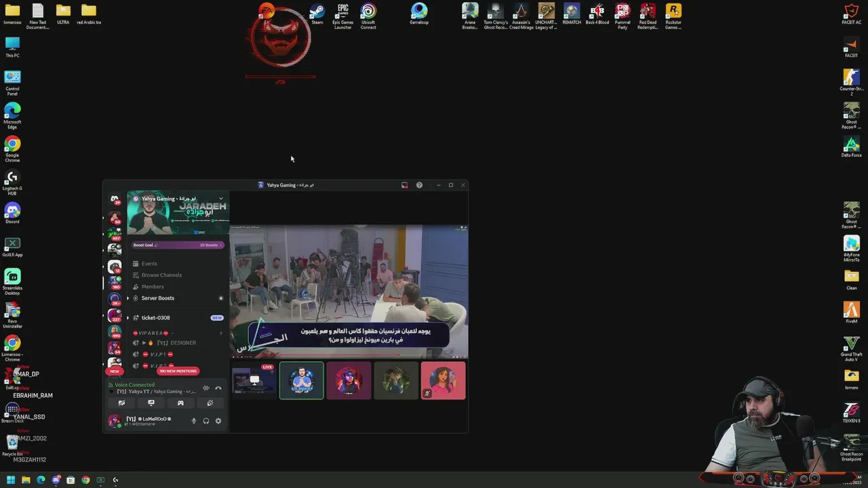Open Yahya Gaming server dropdown menu
Screen dimensions: 868x488
(x=220, y=199)
